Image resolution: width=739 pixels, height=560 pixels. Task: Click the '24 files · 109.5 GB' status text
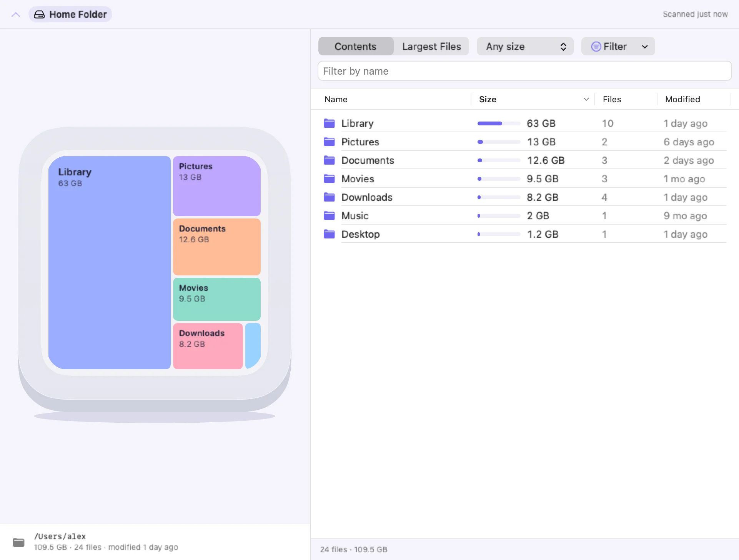pyautogui.click(x=353, y=550)
